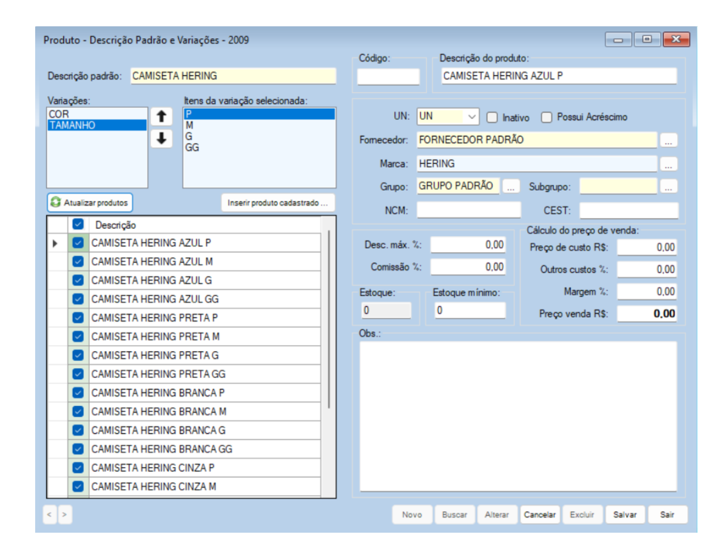This screenshot has height=560, width=728.
Task: Open Marca lookup ellipsis button
Action: point(668,164)
